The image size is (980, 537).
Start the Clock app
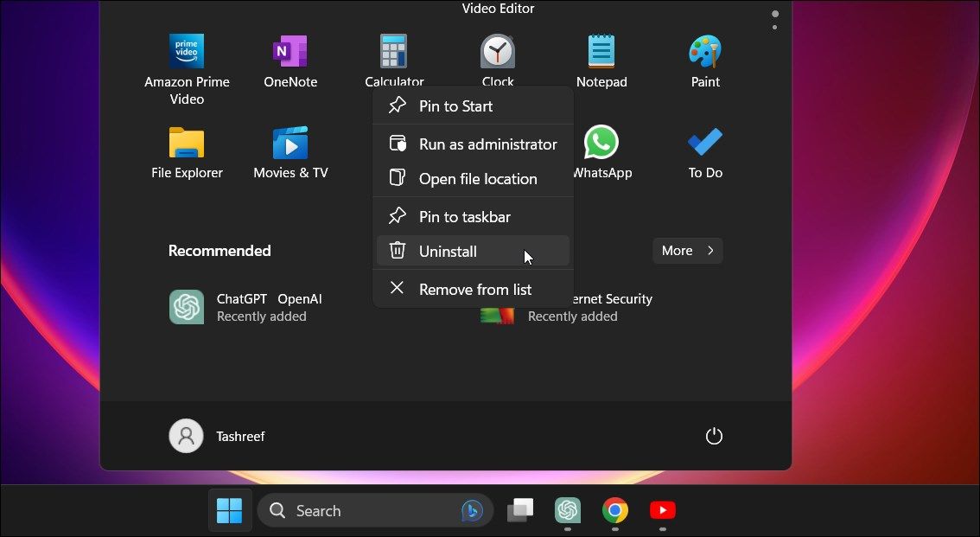click(498, 52)
